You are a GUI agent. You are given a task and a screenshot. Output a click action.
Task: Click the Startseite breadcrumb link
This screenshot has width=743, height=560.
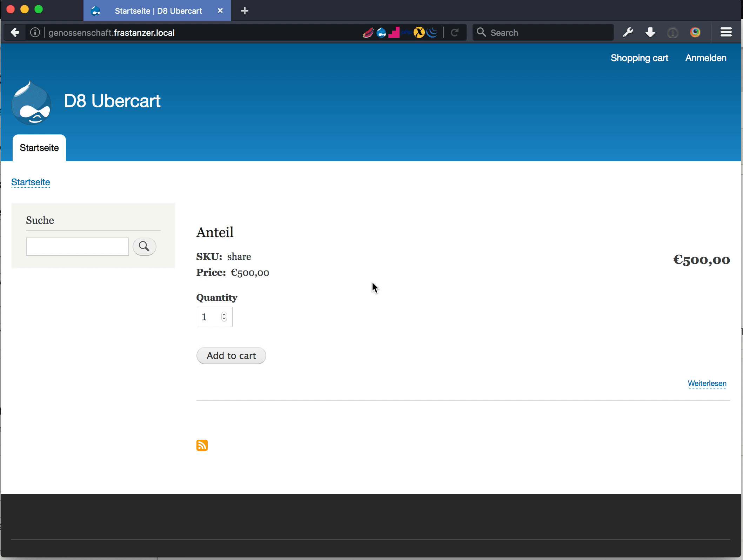31,182
